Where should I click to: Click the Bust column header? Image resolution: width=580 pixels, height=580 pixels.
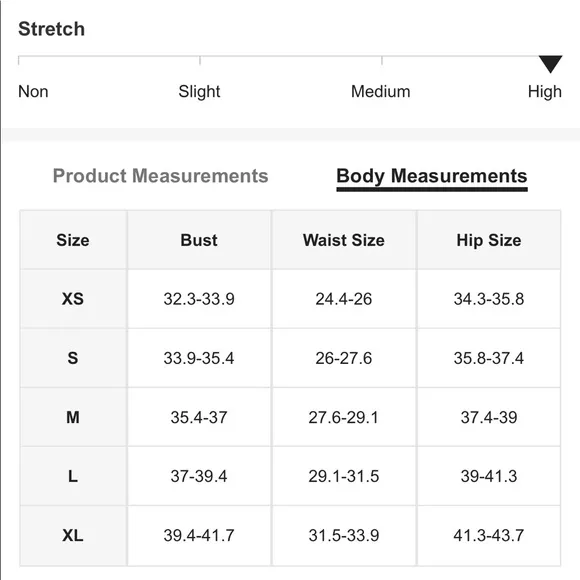(x=199, y=240)
